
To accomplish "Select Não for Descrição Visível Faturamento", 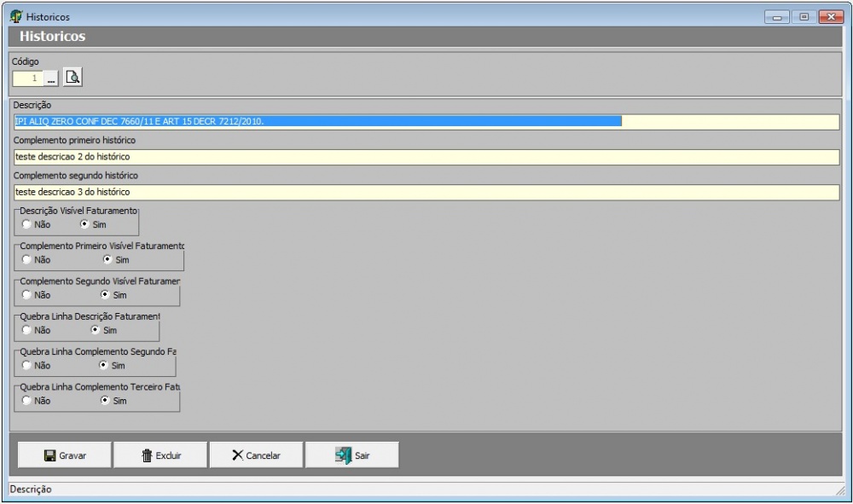I will click(x=27, y=224).
